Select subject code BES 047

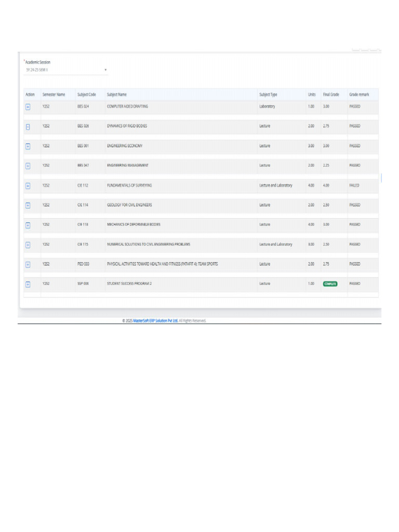pyautogui.click(x=83, y=165)
